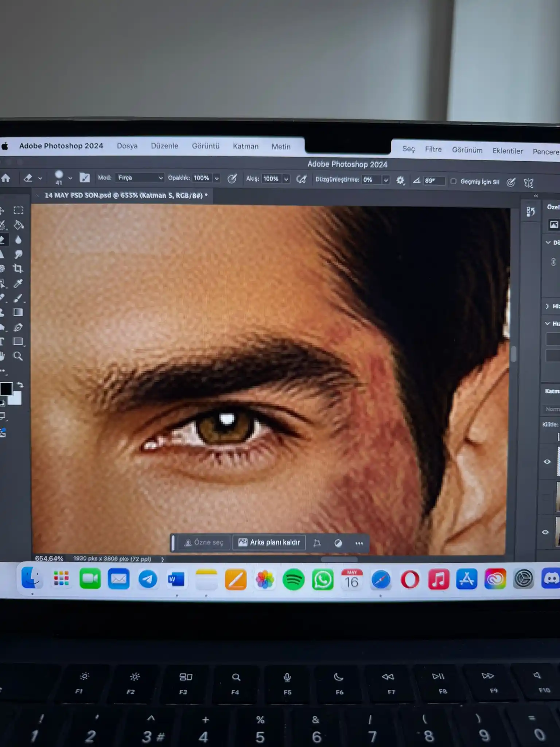
Task: Swap foreground and background colors
Action: click(x=20, y=384)
